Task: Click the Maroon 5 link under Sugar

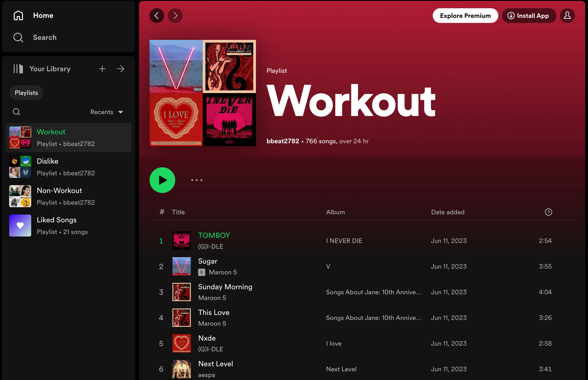Action: [x=223, y=272]
